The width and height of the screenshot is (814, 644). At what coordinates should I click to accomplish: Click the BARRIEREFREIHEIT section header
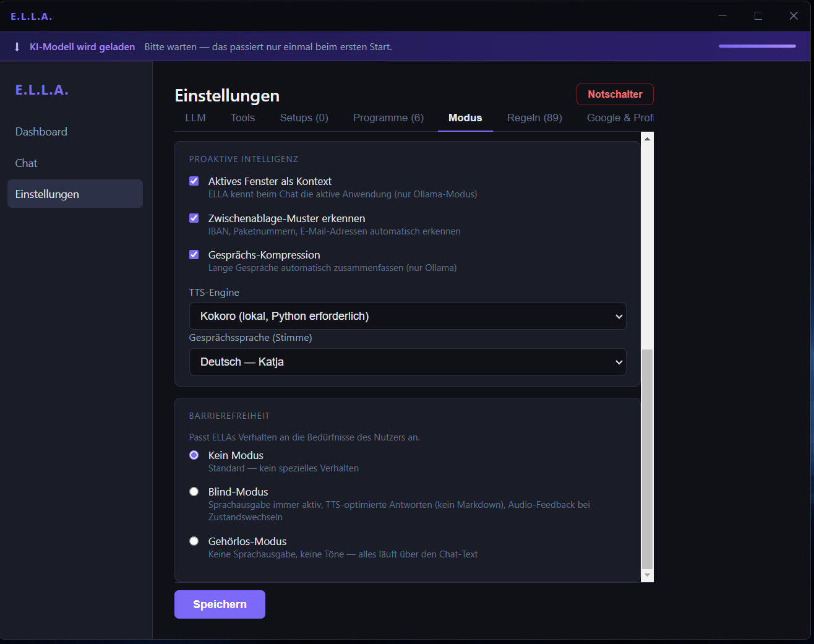click(229, 416)
